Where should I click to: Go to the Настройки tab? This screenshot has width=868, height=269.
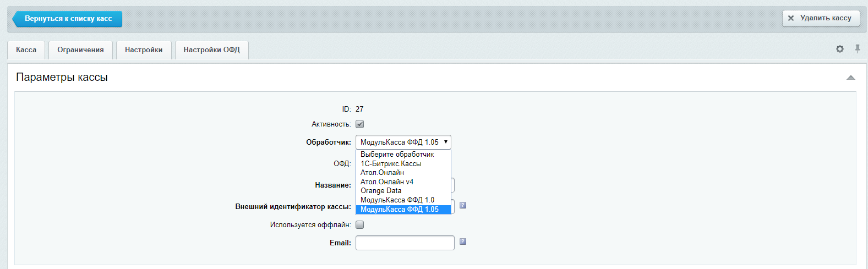coord(144,50)
